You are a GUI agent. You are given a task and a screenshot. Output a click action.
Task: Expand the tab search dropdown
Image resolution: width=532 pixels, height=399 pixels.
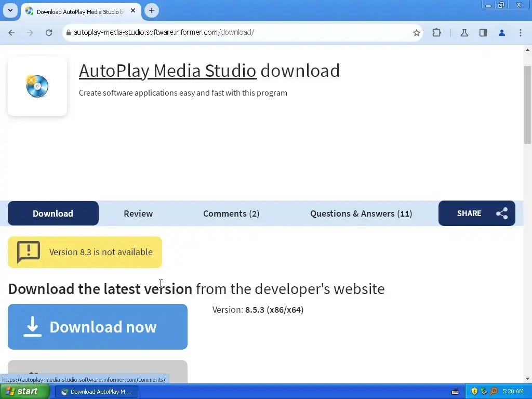pyautogui.click(x=10, y=10)
